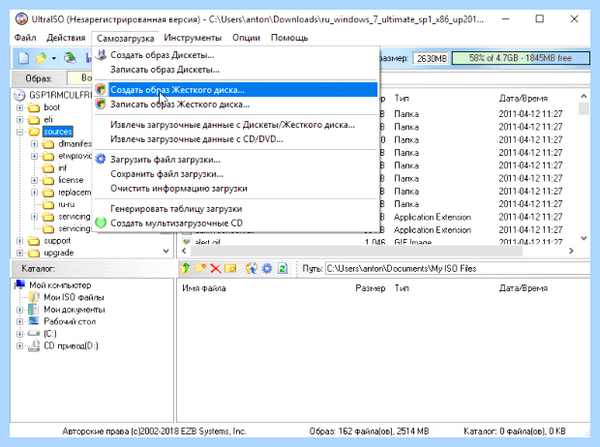Click the folder properties icon in Catalog toolbar
600x447 pixels.
click(230, 268)
